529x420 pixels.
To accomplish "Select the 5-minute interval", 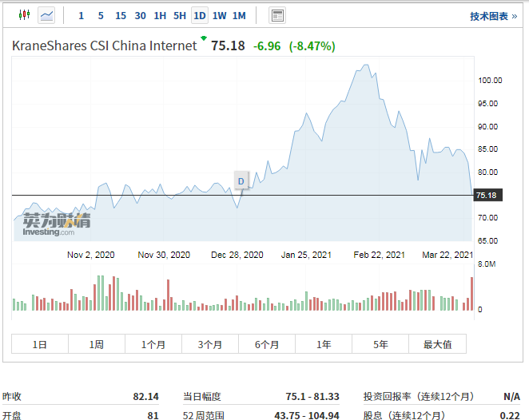I will [100, 15].
